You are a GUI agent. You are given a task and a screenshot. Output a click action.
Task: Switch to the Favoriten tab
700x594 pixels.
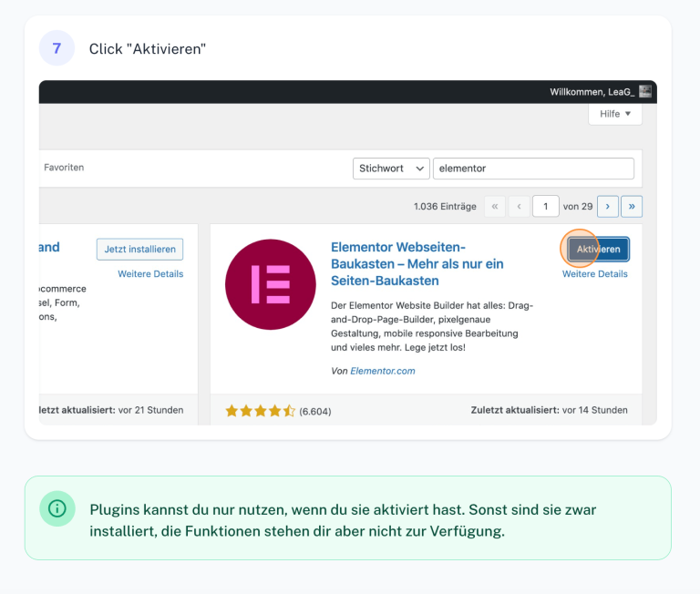(64, 168)
